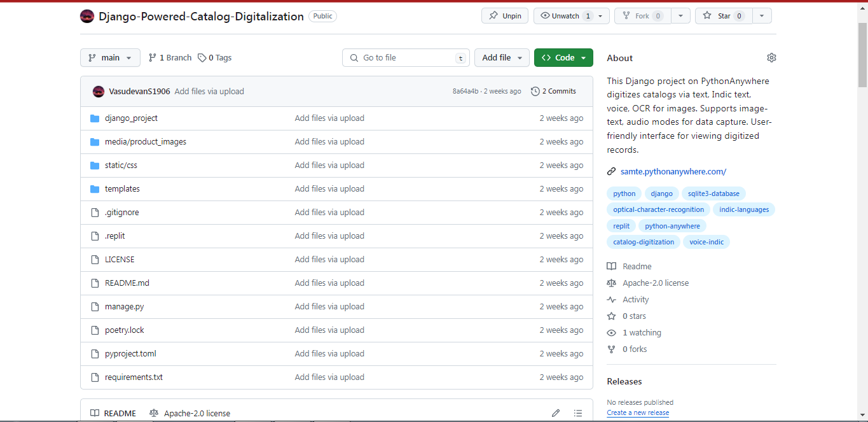Expand the star lists caret
868x422 pixels.
coord(762,16)
